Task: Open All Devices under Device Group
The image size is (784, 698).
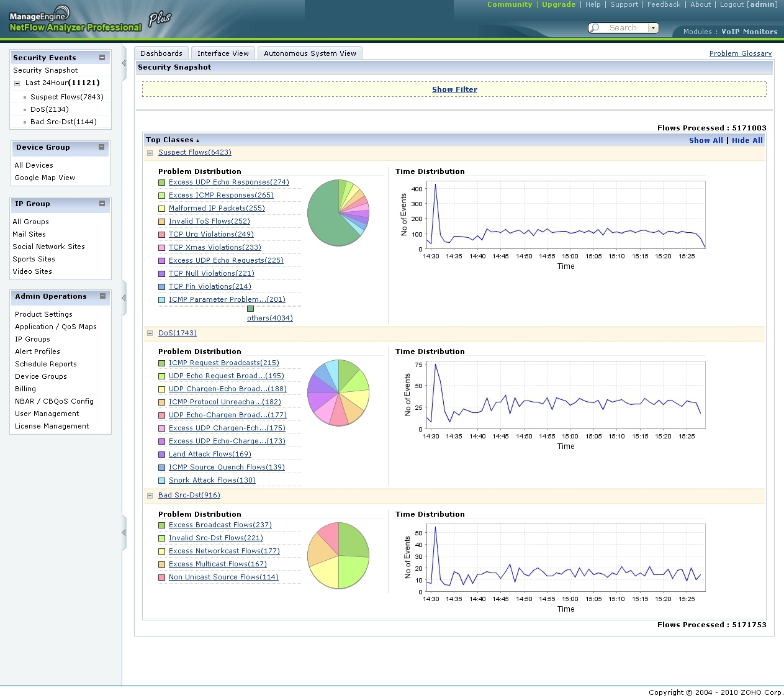Action: click(34, 165)
